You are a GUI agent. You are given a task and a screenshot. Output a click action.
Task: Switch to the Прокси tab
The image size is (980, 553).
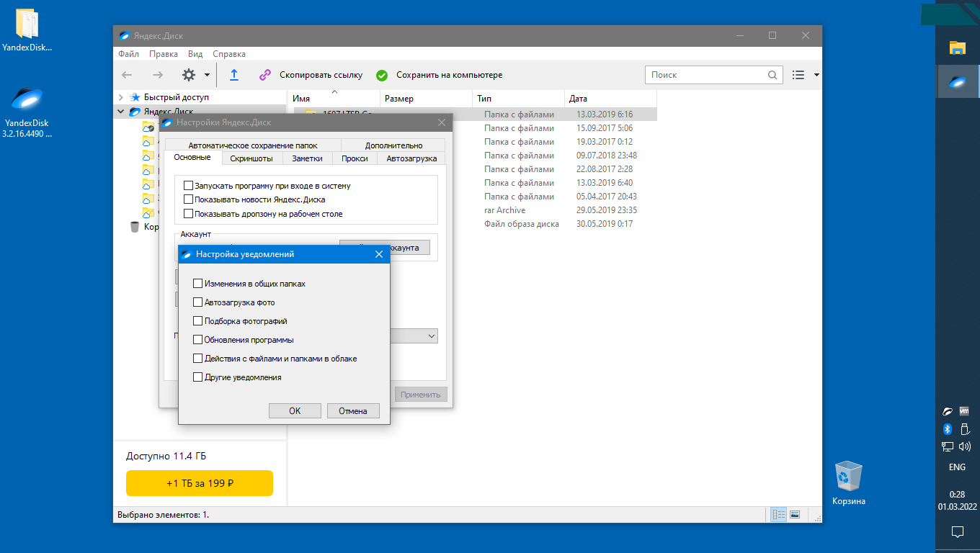click(x=355, y=158)
